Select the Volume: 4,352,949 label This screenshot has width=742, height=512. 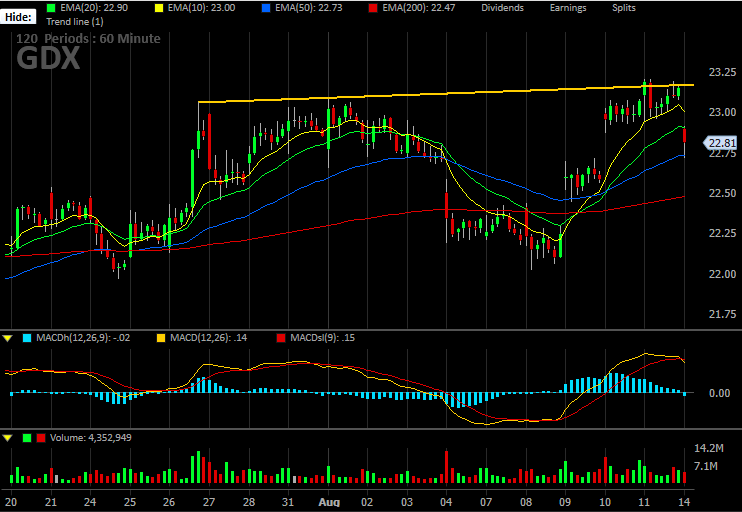(x=91, y=438)
